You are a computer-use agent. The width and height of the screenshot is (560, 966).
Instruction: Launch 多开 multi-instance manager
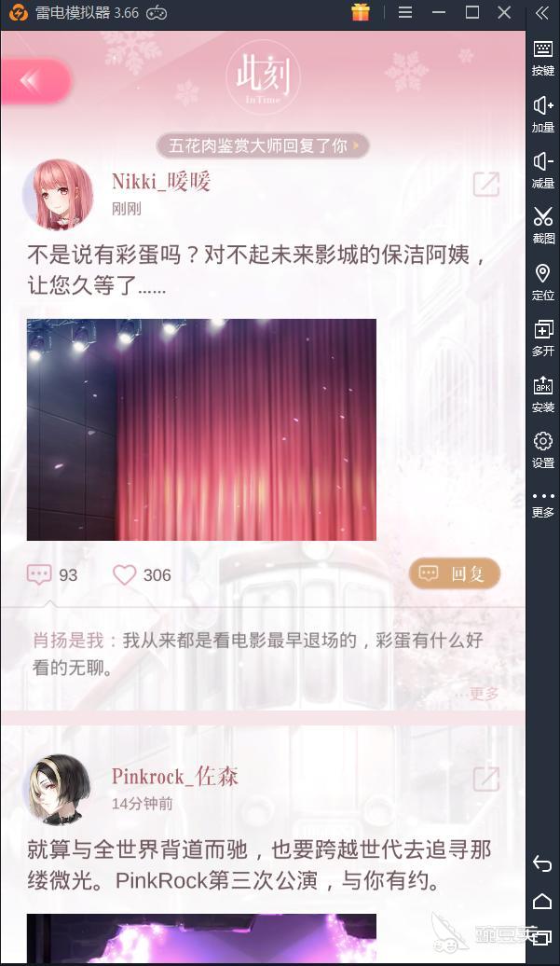[x=543, y=338]
